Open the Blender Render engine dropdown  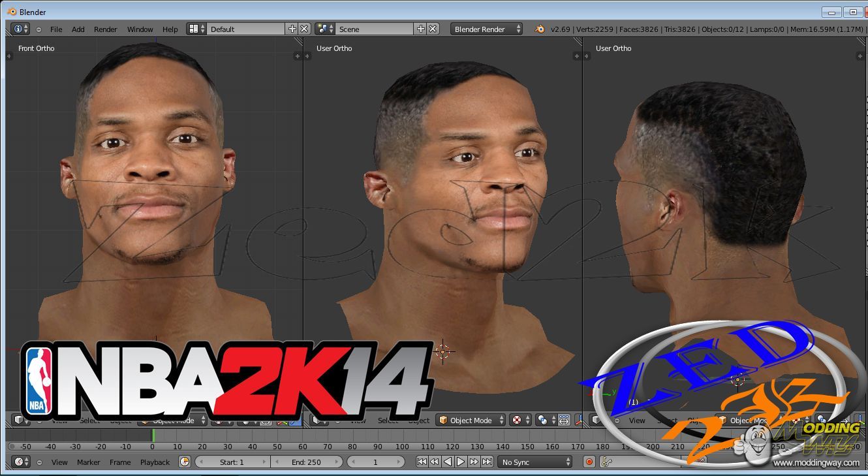click(486, 29)
